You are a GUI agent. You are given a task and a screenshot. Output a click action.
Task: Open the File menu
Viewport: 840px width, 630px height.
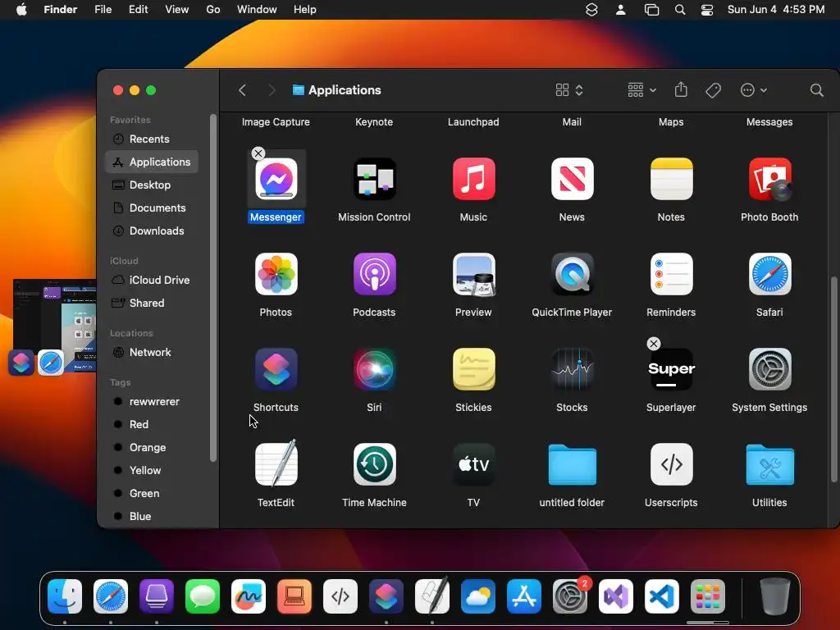[x=103, y=10]
